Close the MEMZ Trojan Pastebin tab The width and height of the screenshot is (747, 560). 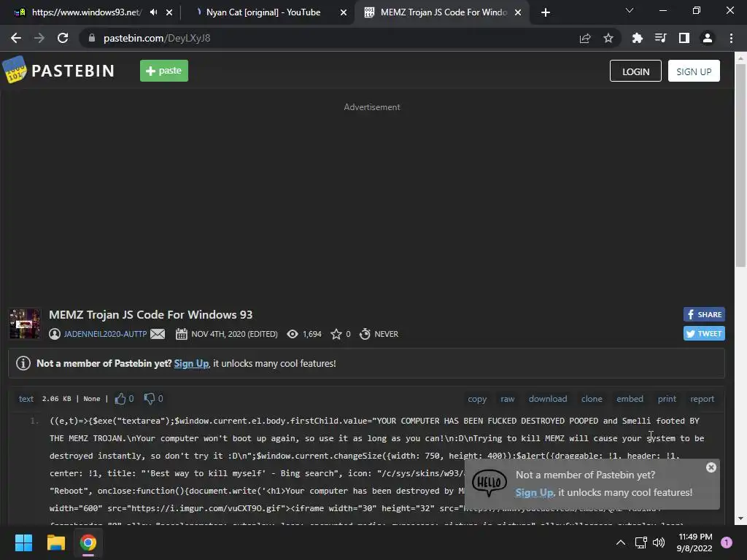pyautogui.click(x=518, y=12)
